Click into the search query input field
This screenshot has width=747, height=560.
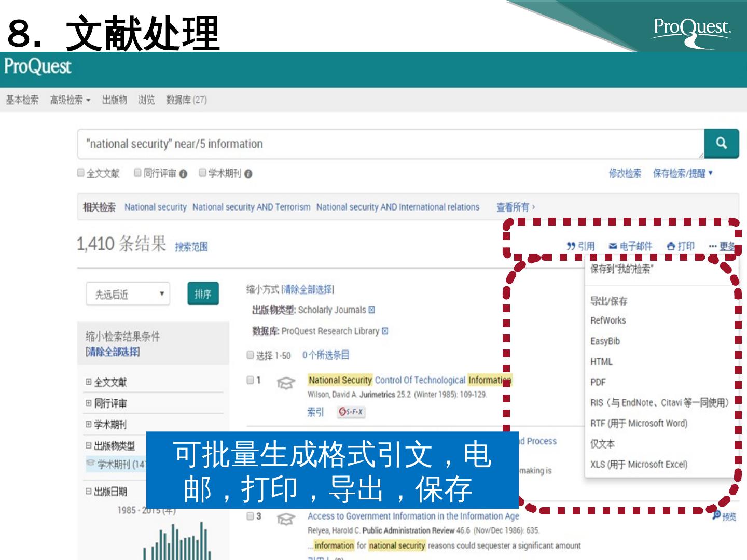coord(391,144)
